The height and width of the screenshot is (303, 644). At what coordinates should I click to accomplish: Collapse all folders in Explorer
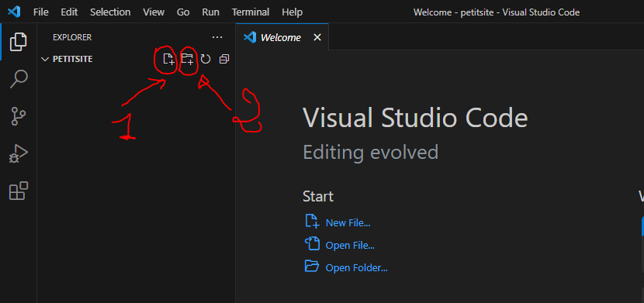click(x=223, y=59)
